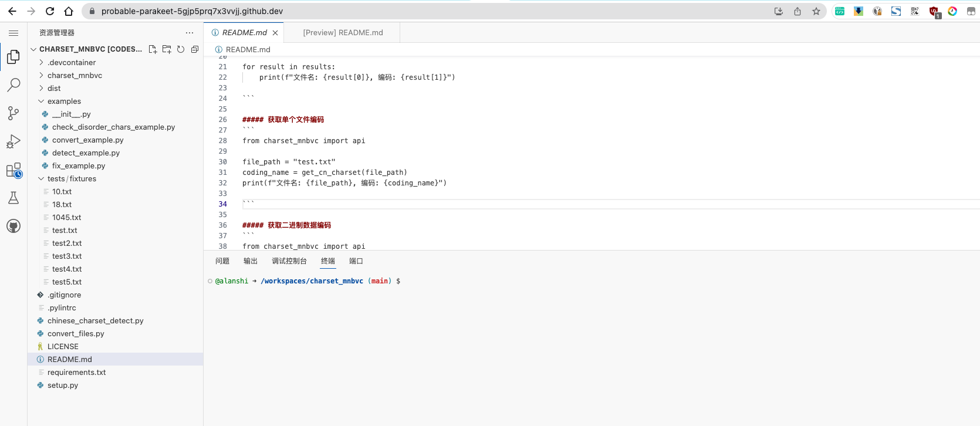Open the 问题 panel tab

tap(222, 261)
